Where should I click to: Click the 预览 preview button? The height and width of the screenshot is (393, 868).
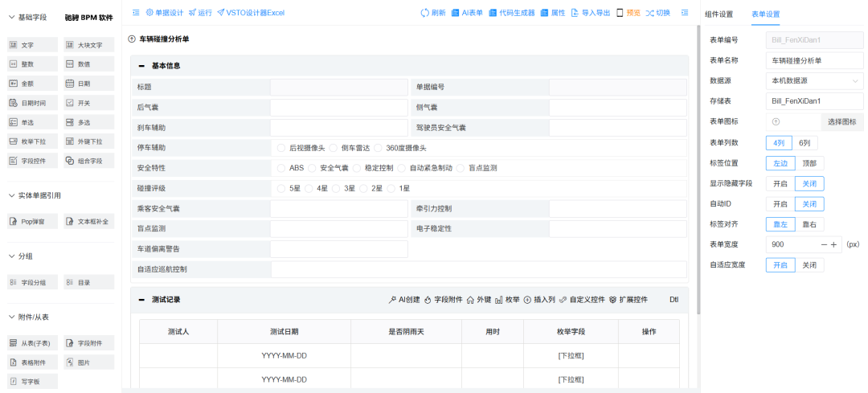pyautogui.click(x=628, y=13)
